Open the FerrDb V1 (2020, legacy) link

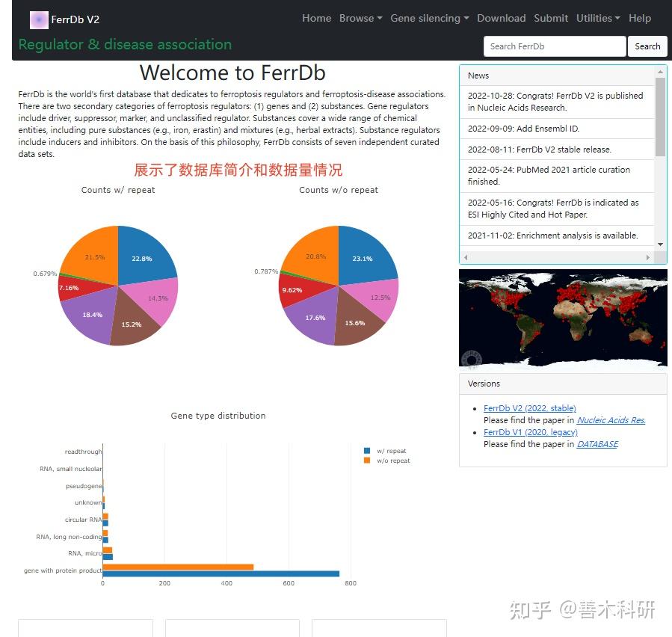coord(531,432)
